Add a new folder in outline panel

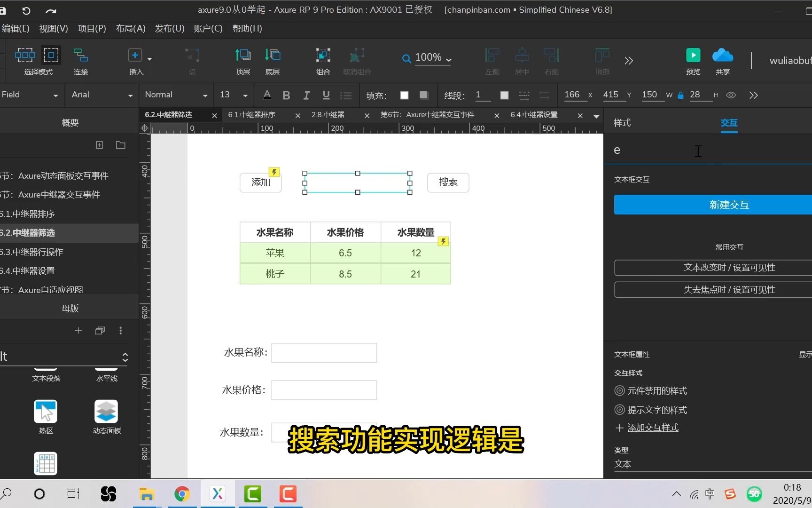tap(121, 145)
